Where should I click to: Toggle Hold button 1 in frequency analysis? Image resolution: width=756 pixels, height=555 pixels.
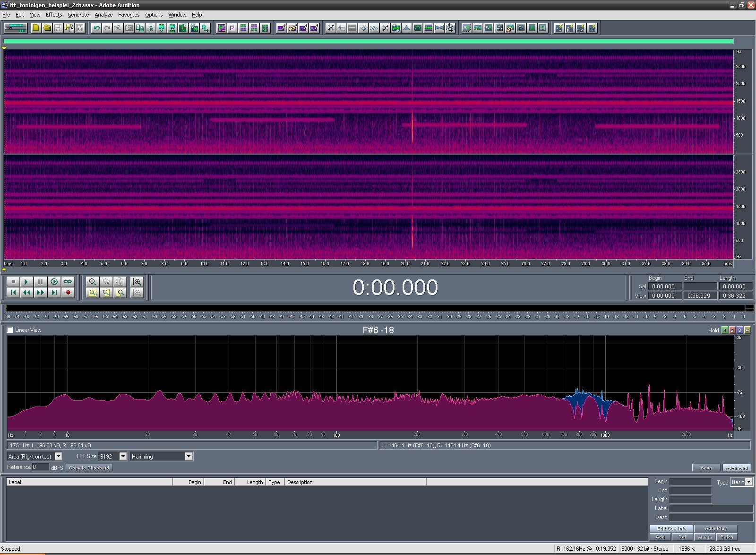[x=725, y=330]
